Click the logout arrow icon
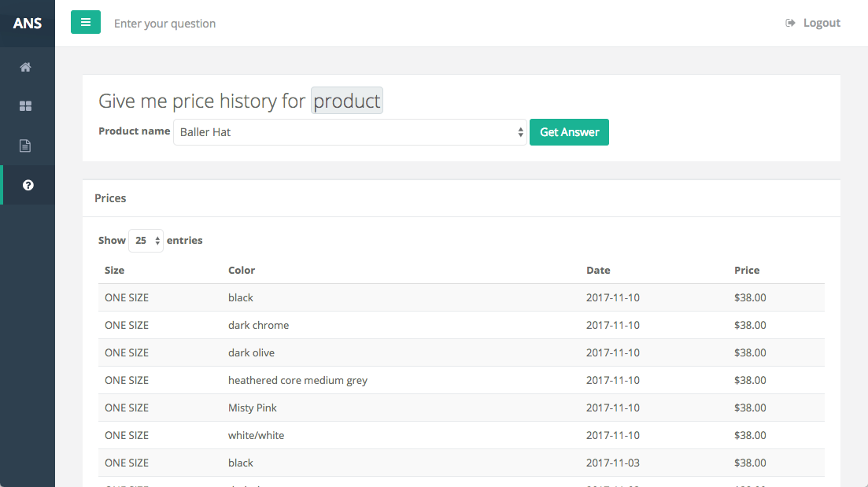The image size is (868, 487). click(x=790, y=23)
